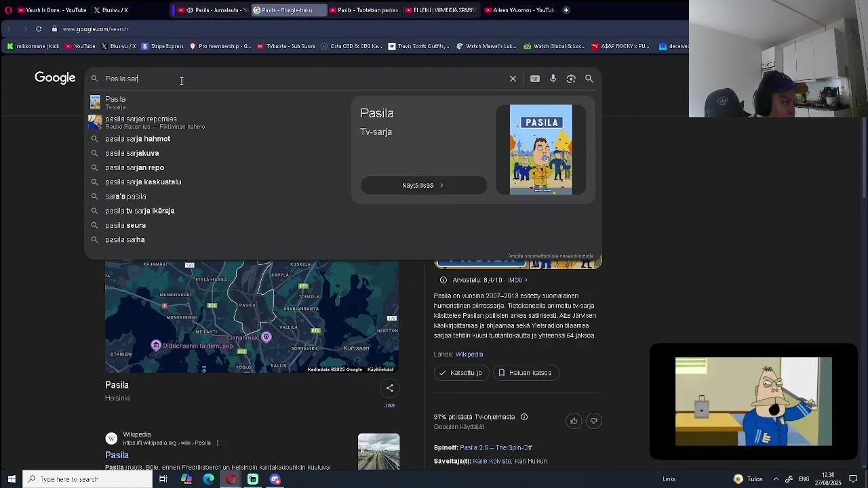
Task: Open the Wikipedia result railway thumbnail
Action: click(x=378, y=451)
